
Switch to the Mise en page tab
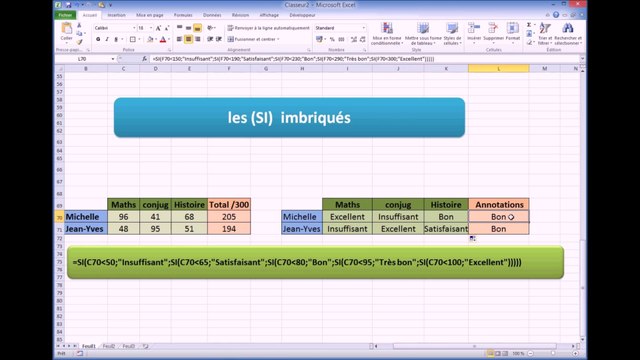point(150,15)
